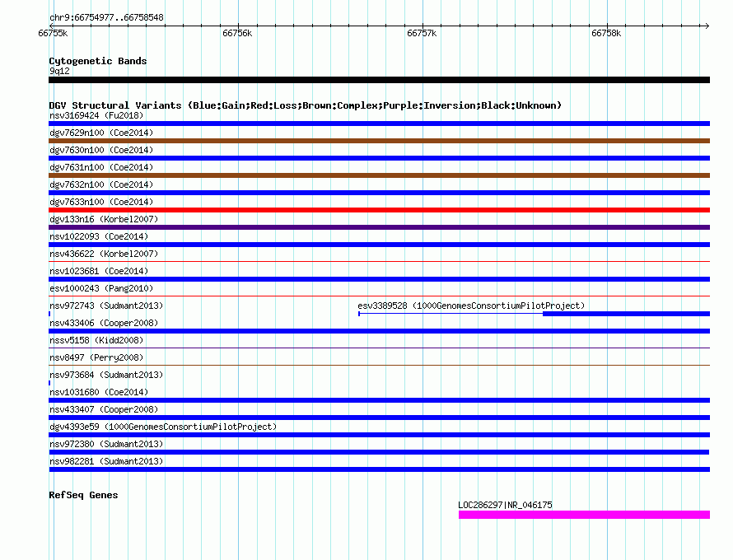Click the magenta LOC286297 gene feature
This screenshot has width=733, height=560.
click(x=585, y=515)
